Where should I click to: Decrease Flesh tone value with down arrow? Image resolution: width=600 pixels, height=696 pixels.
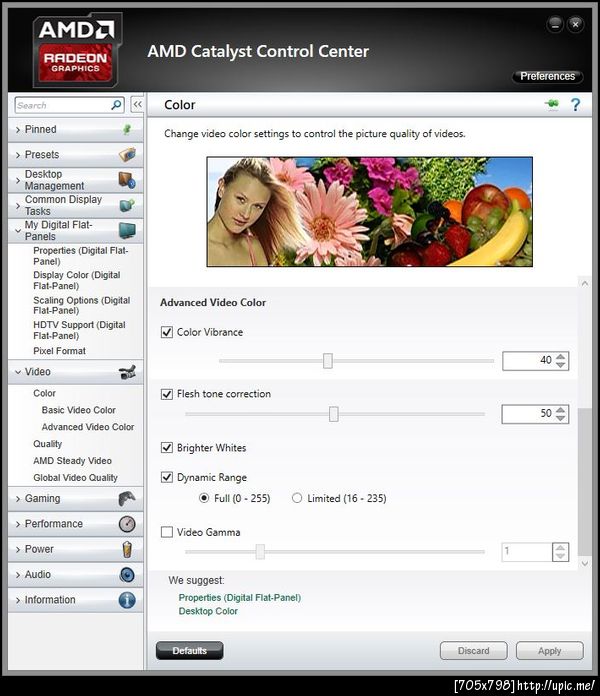coord(561,418)
